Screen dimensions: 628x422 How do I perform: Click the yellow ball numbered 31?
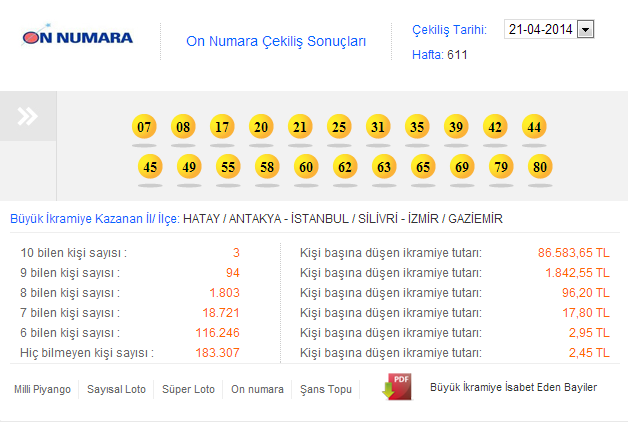[x=378, y=127]
